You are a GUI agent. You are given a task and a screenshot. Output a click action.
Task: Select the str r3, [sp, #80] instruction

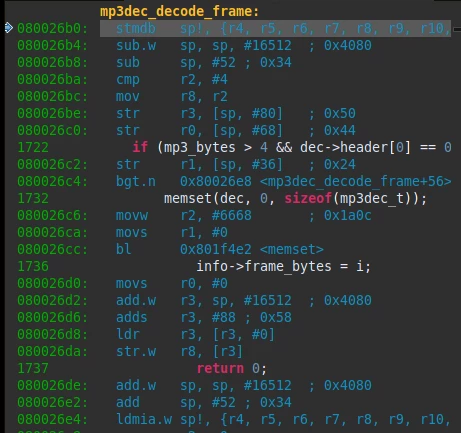coord(236,114)
